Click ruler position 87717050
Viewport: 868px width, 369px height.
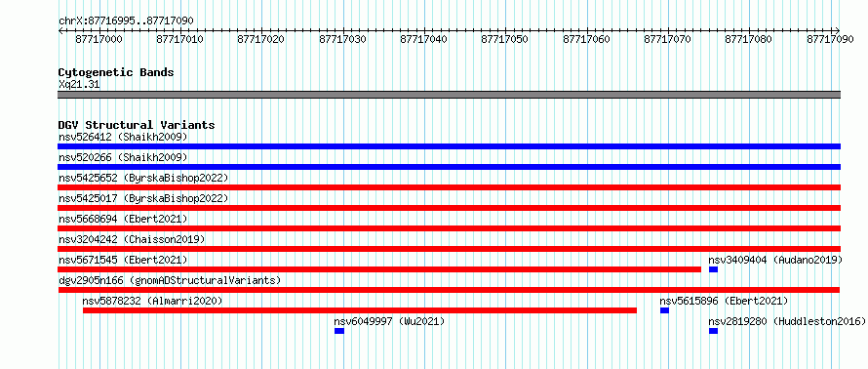point(505,39)
